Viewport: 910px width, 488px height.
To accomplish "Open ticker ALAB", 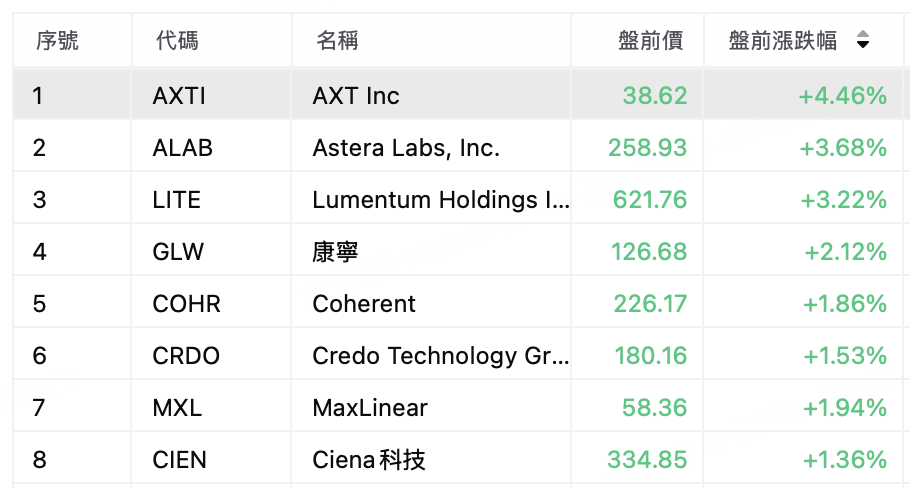I will (182, 148).
